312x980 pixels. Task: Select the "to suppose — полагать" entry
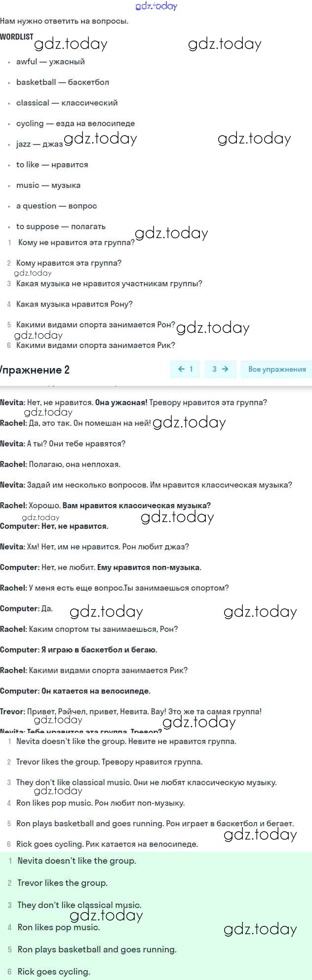(61, 227)
